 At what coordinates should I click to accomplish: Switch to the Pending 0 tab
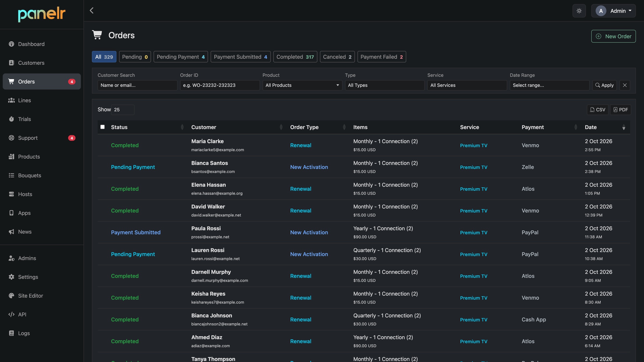135,57
